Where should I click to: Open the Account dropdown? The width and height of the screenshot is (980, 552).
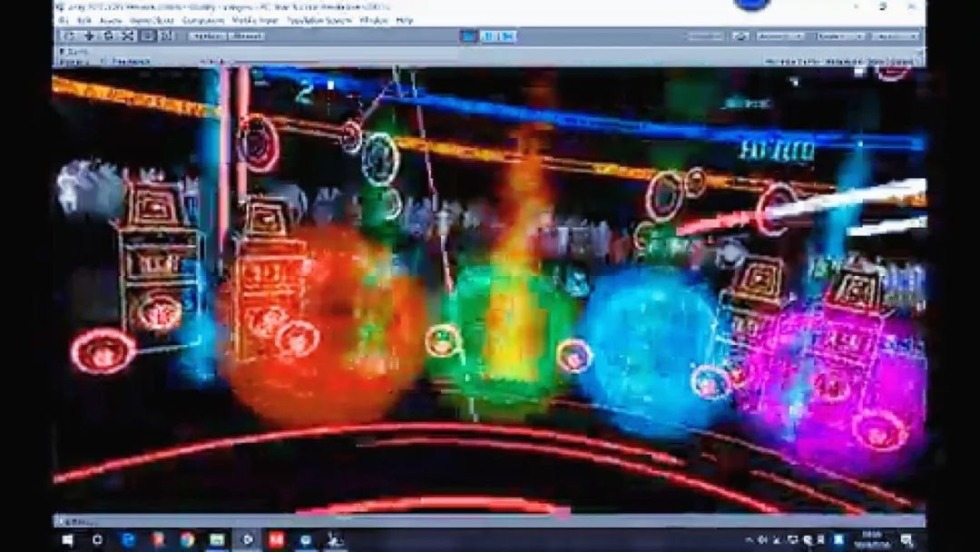pyautogui.click(x=780, y=36)
